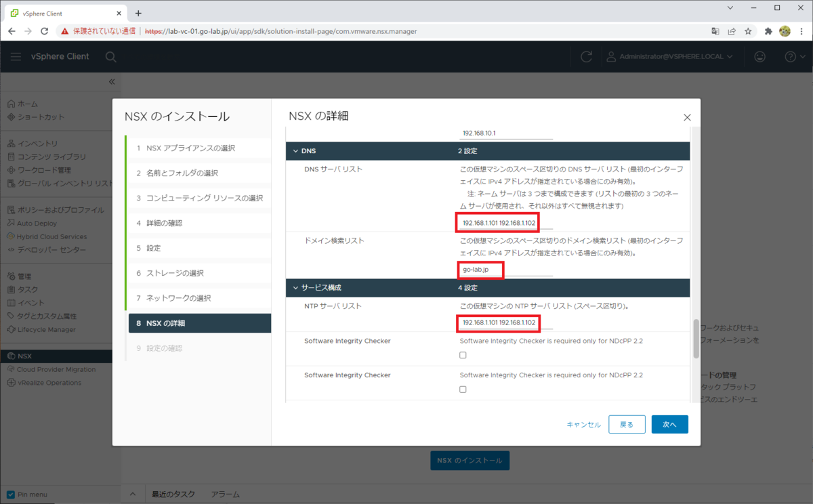This screenshot has height=504, width=813.
Task: Switch to the アラーム tab
Action: click(x=226, y=495)
